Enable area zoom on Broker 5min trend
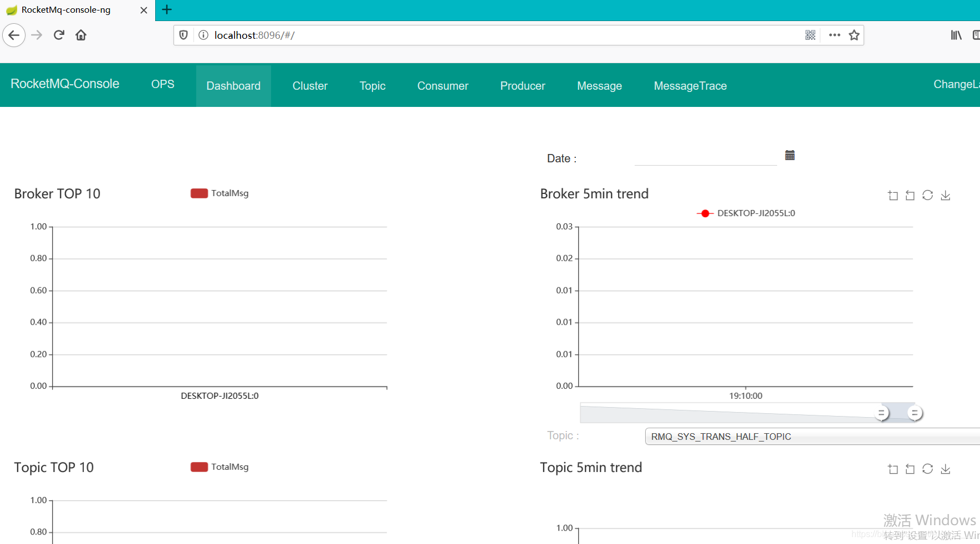980x544 pixels. pos(893,196)
